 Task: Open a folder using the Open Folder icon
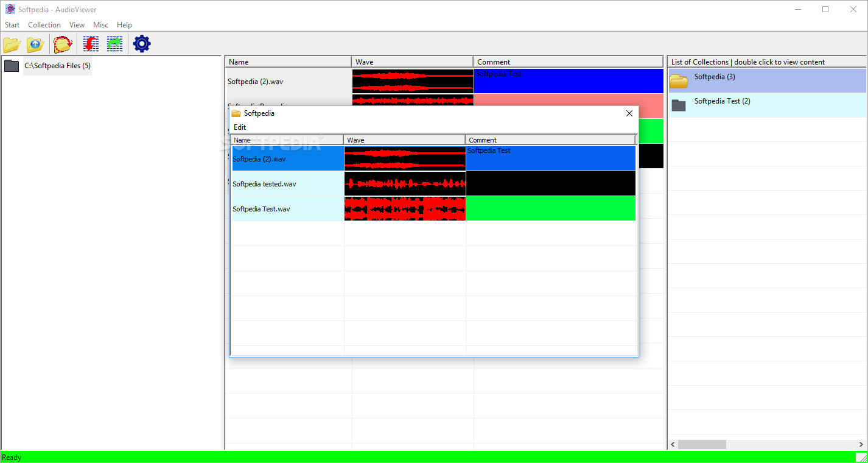11,43
